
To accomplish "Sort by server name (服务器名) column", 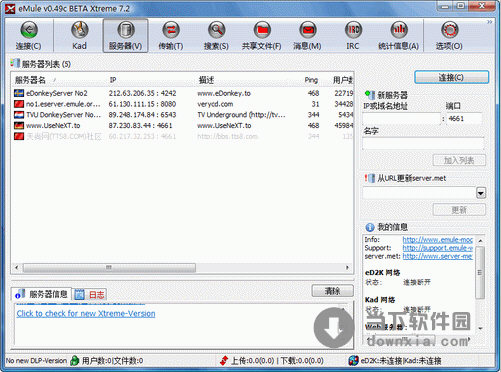I will pos(30,80).
